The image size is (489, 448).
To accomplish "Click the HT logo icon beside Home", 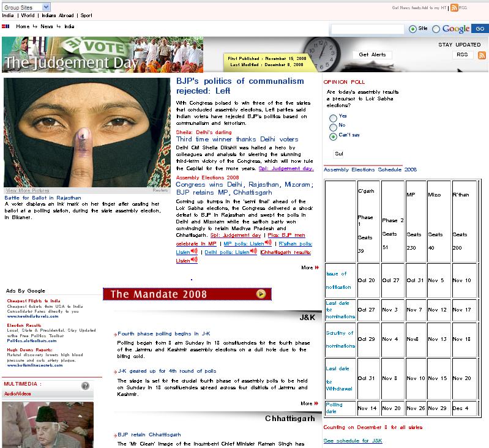I will 6,27.
